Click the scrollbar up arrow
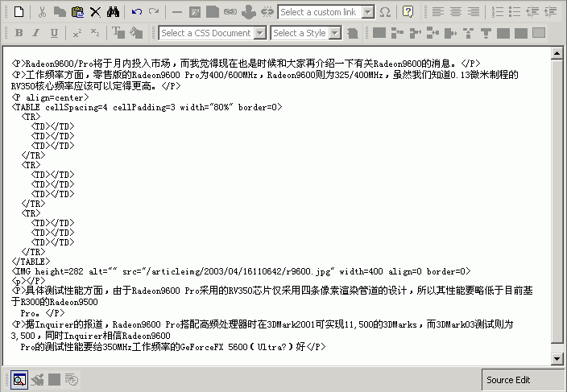This screenshot has height=392, width=567. [x=557, y=53]
